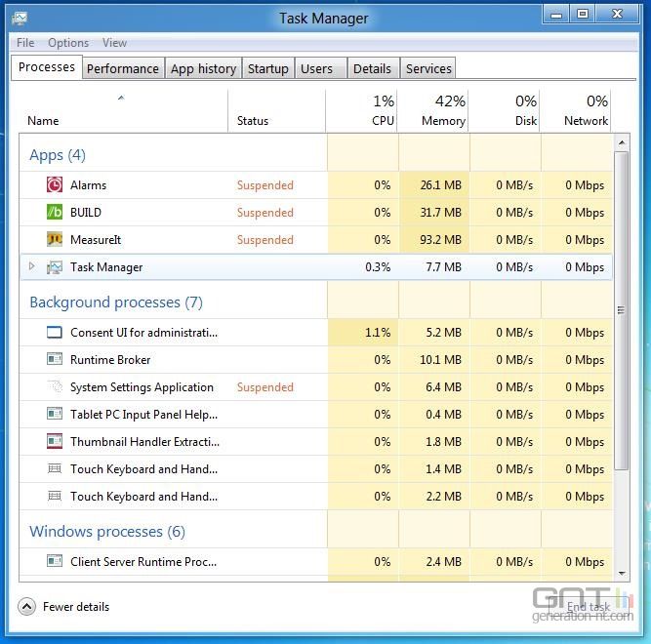Switch to the Services tab
This screenshot has width=651, height=644.
click(x=428, y=68)
